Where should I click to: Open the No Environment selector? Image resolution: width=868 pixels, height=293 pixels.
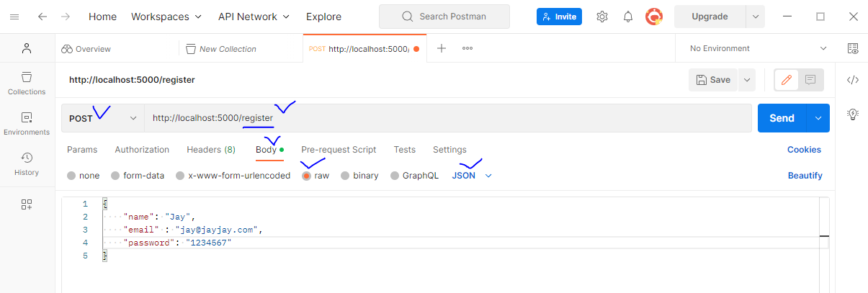pos(759,48)
